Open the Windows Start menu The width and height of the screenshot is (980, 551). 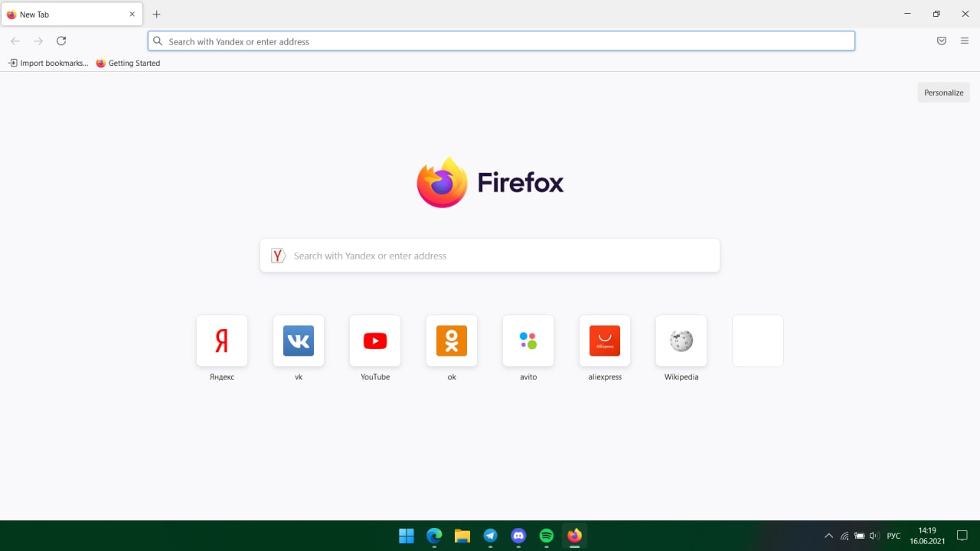(x=407, y=536)
